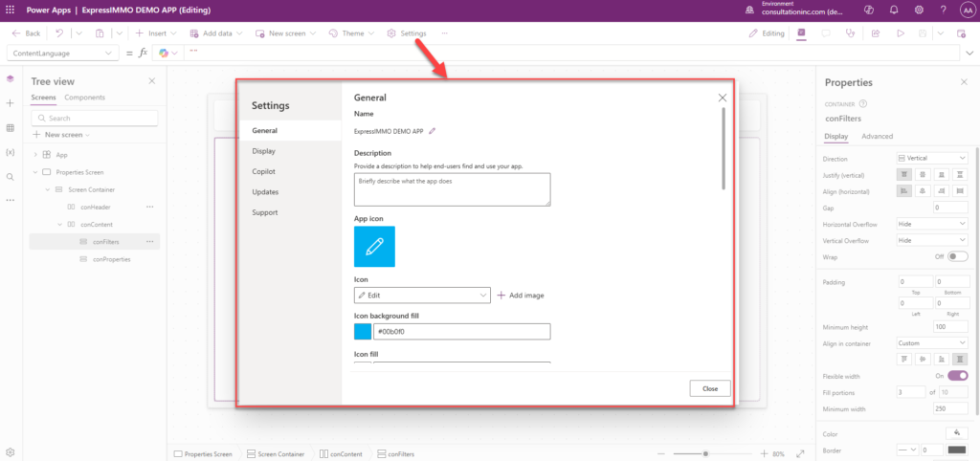
Task: Click the Paste clipboard icon
Action: [x=100, y=33]
